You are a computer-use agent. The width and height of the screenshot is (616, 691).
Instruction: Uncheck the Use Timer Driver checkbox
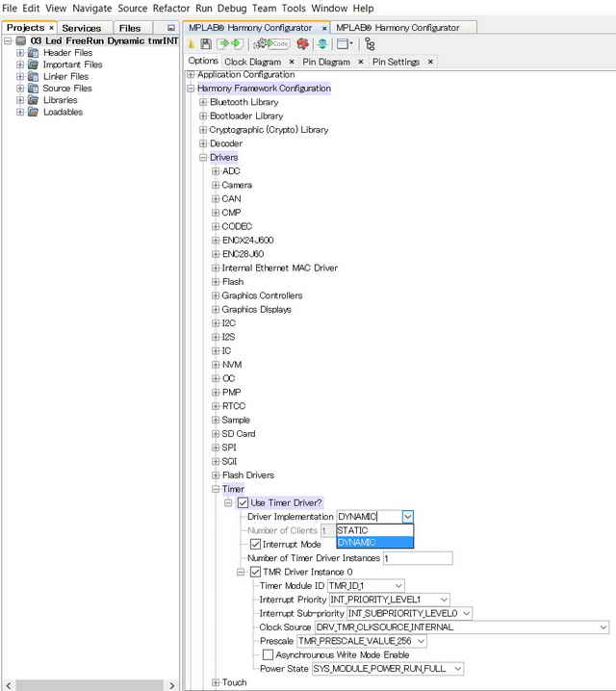click(x=243, y=502)
